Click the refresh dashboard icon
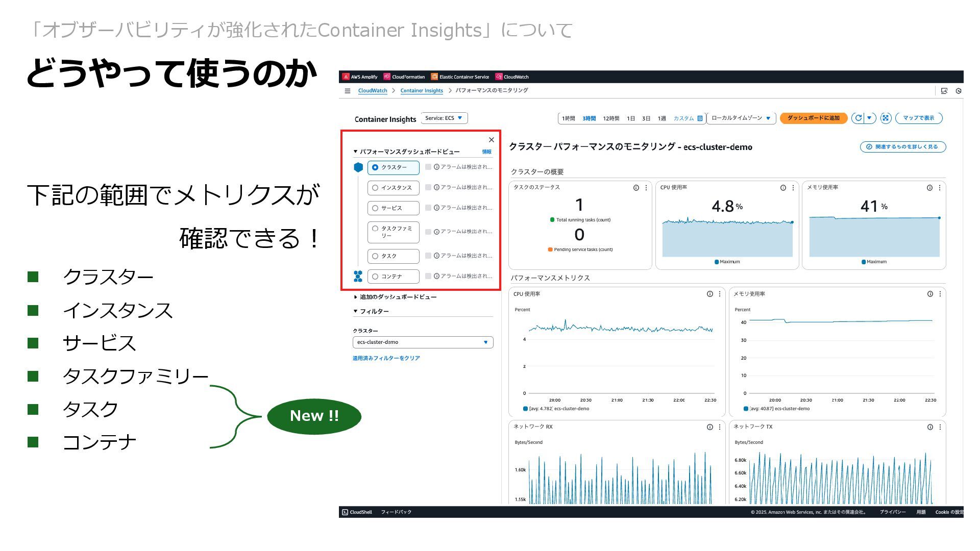Image resolution: width=980 pixels, height=551 pixels. [x=858, y=118]
